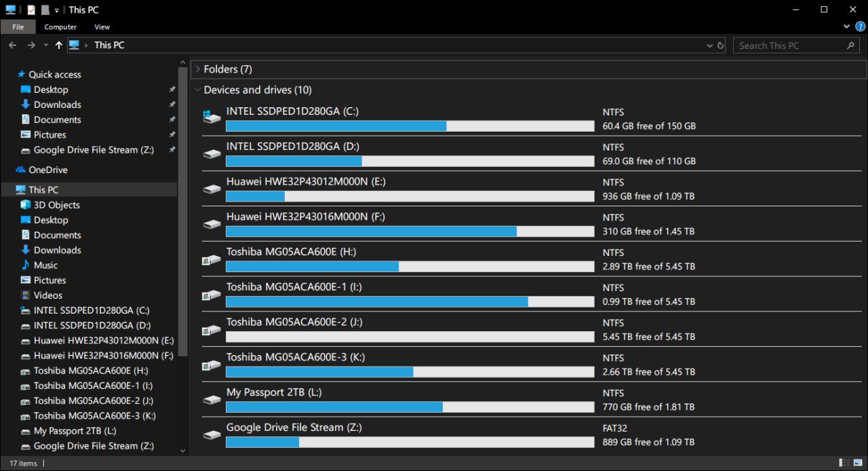
Task: Click the 3D Objects cube icon
Action: 26,205
